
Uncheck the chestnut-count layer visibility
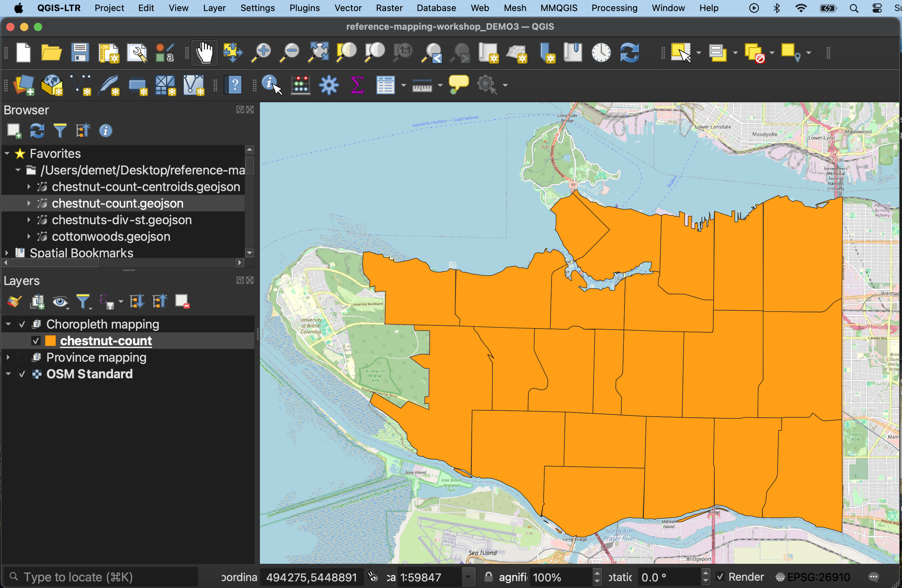36,341
